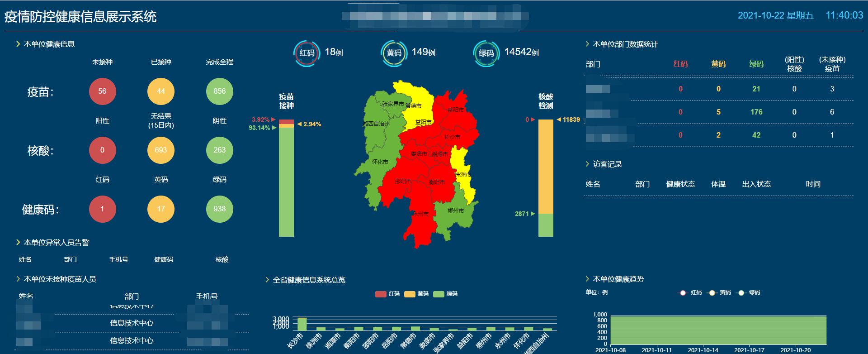Select 怀化市 on the Hunan map
The height and width of the screenshot is (354, 868).
[x=380, y=162]
